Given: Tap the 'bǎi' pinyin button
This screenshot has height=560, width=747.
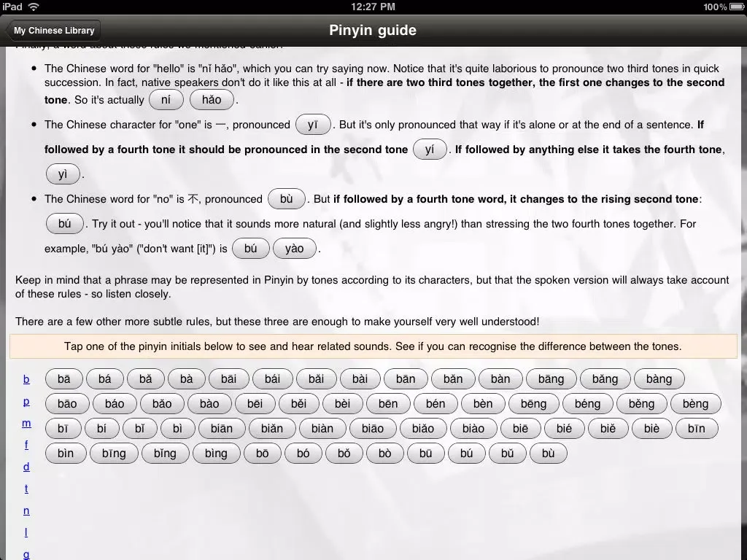Looking at the screenshot, I should click(x=317, y=378).
